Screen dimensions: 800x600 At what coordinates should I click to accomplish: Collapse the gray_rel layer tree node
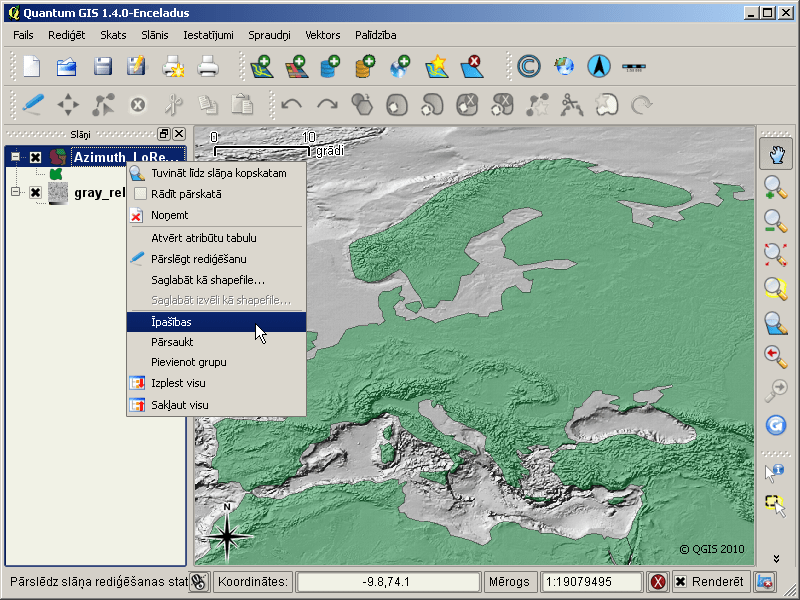pyautogui.click(x=15, y=192)
